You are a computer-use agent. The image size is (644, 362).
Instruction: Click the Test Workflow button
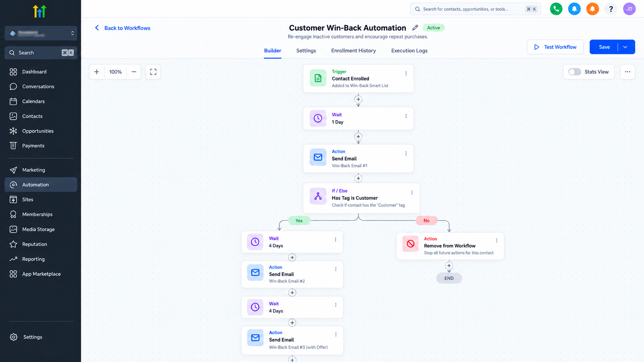click(555, 47)
